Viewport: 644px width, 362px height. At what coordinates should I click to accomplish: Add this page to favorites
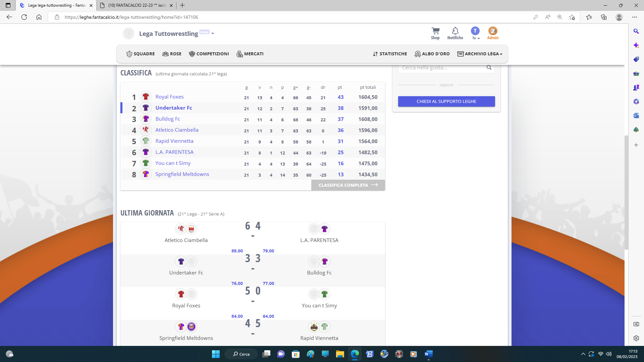[x=572, y=17]
